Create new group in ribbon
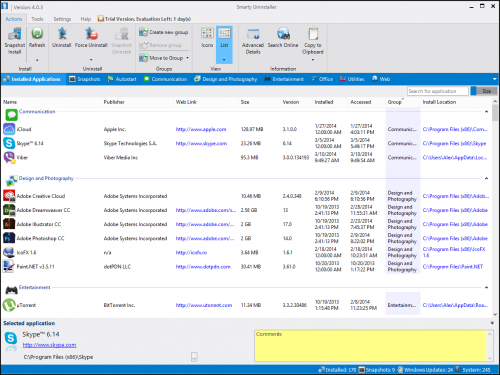The width and height of the screenshot is (500, 375). coord(164,32)
